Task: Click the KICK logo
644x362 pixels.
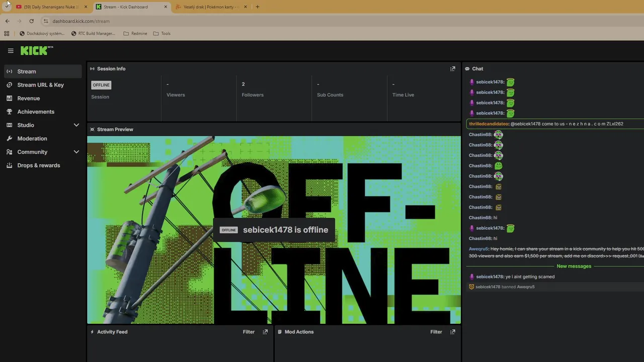Action: click(37, 50)
